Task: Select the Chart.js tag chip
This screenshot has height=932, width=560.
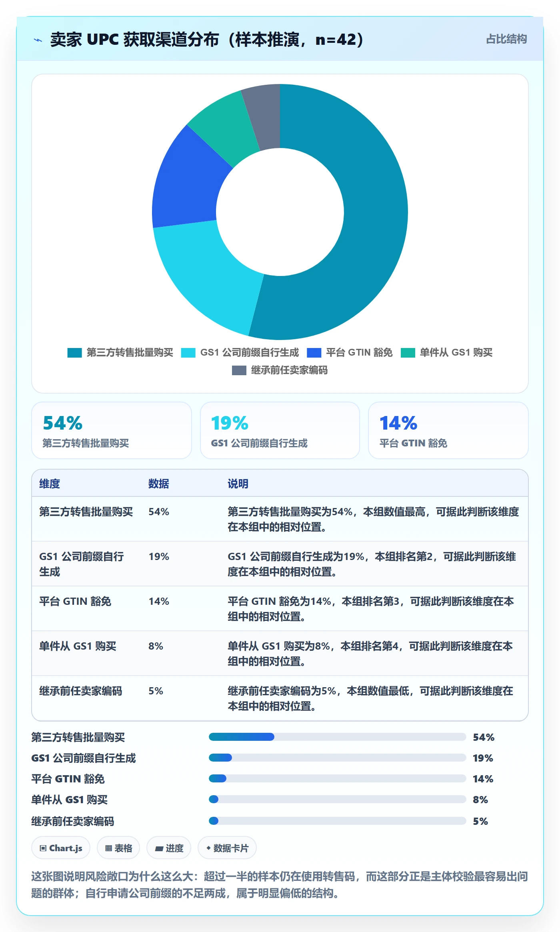Action: point(61,848)
